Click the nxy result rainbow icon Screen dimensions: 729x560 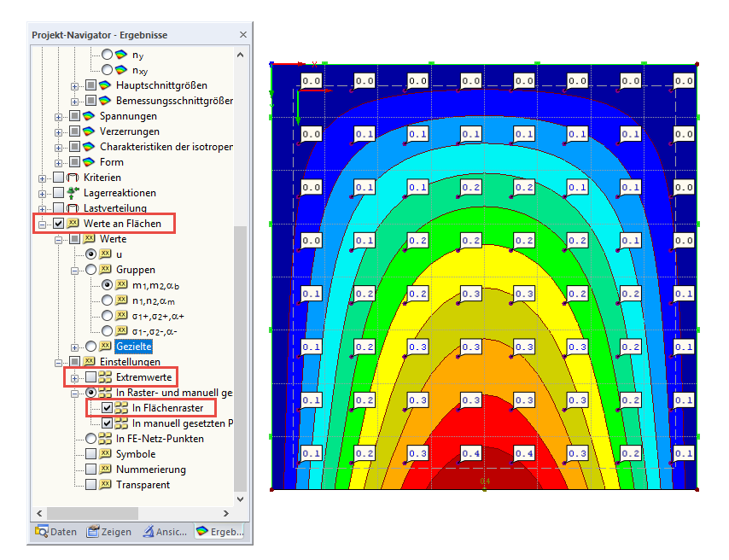pyautogui.click(x=121, y=70)
